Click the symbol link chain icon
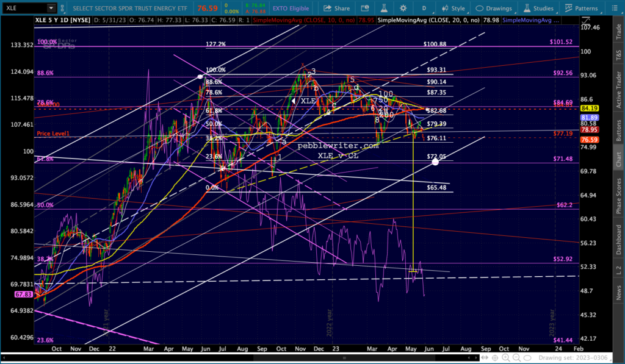Screen dimensions: 625x364 pos(62,8)
